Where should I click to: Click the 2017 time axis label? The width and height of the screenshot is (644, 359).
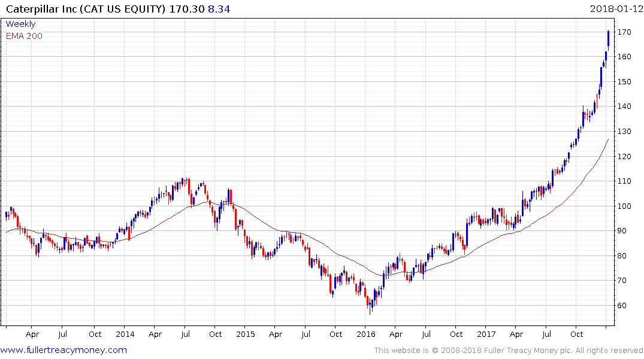(x=486, y=334)
